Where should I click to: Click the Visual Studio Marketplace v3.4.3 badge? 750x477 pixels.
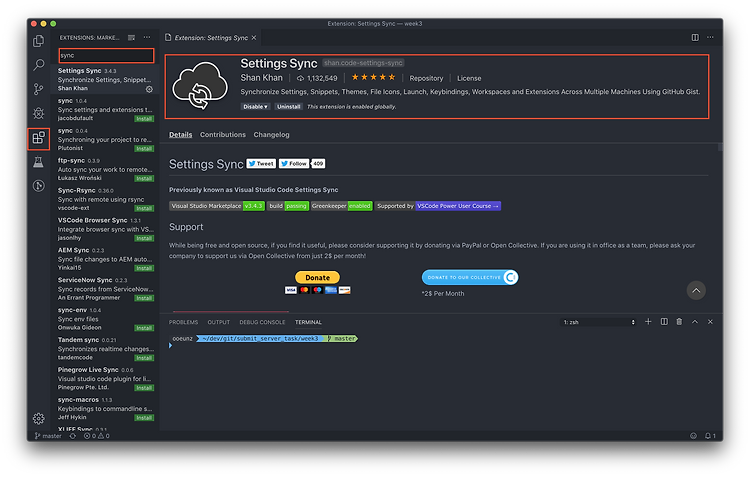(217, 206)
